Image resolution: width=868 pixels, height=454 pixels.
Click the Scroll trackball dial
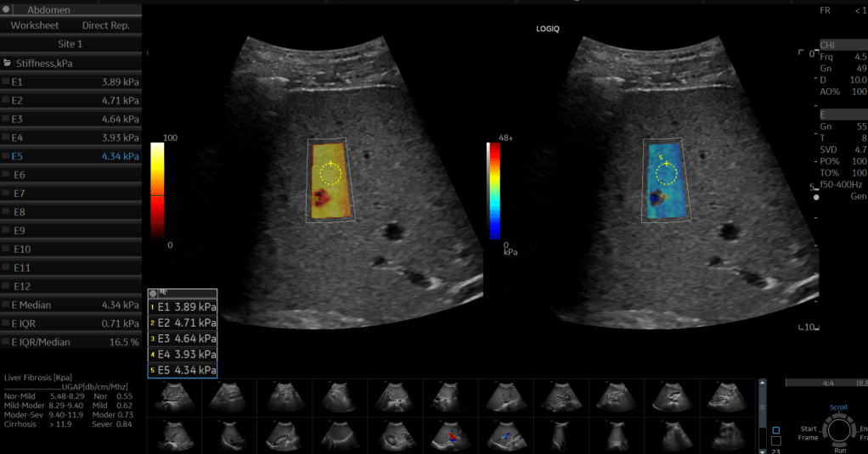[x=838, y=431]
